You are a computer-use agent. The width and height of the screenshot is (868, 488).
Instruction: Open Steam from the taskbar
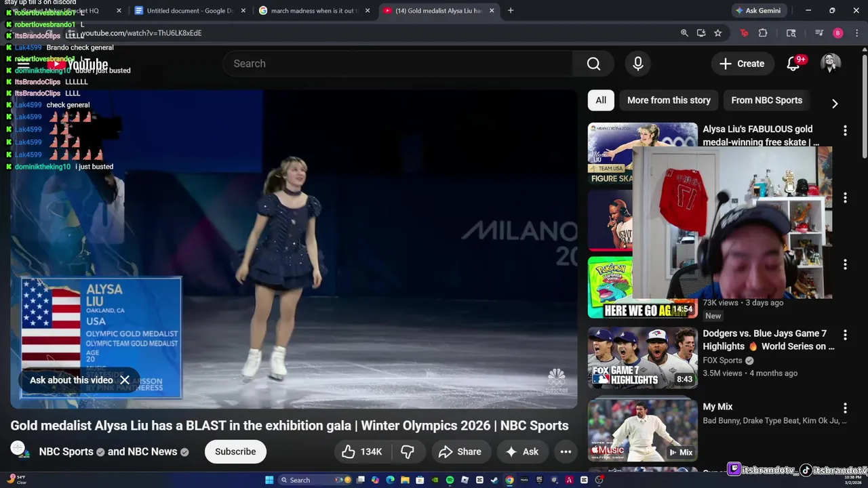[x=494, y=480]
